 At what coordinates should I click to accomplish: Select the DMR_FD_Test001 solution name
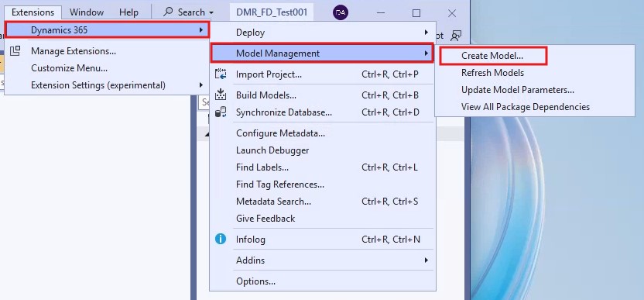(x=272, y=12)
